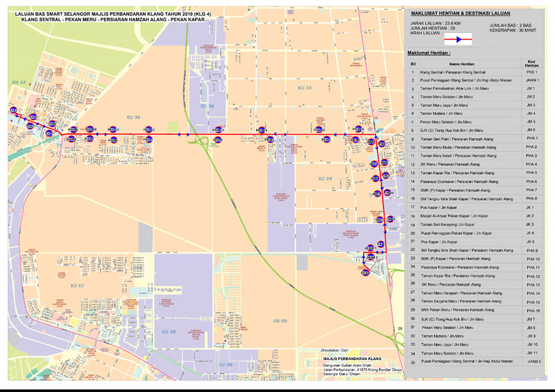Select the PHA 13 stop marker on map

219,130
